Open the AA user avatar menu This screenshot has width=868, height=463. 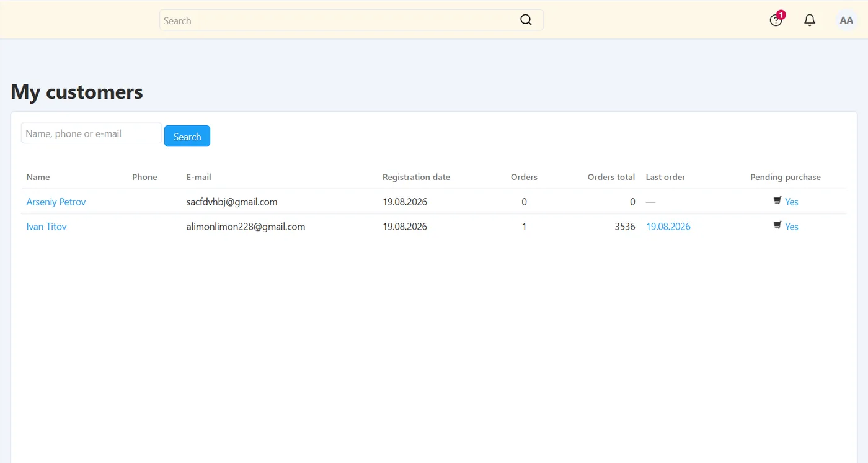(846, 20)
